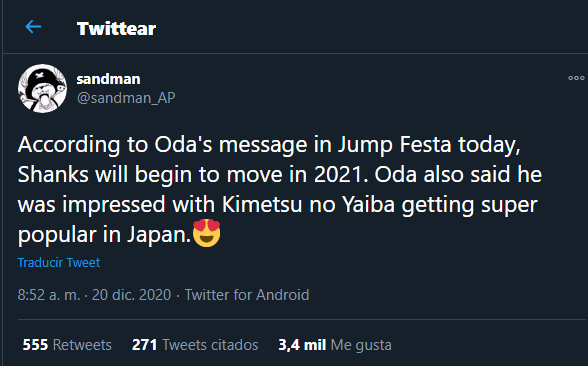
Task: Click the 2021 year in the tweet text
Action: coord(341,175)
